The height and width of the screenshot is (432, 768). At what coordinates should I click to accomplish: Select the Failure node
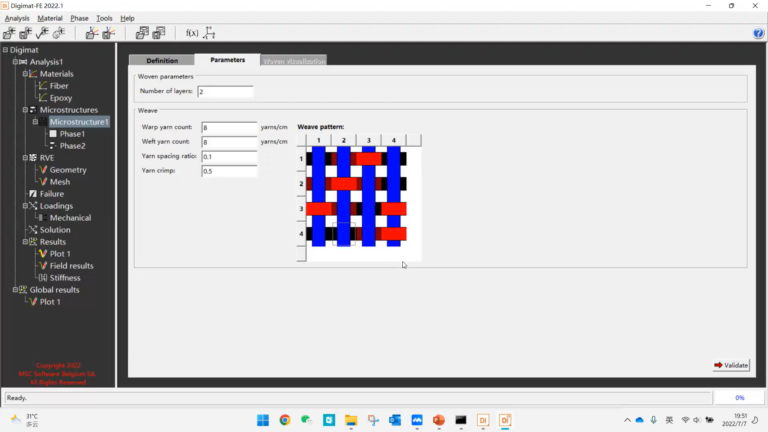coord(51,194)
